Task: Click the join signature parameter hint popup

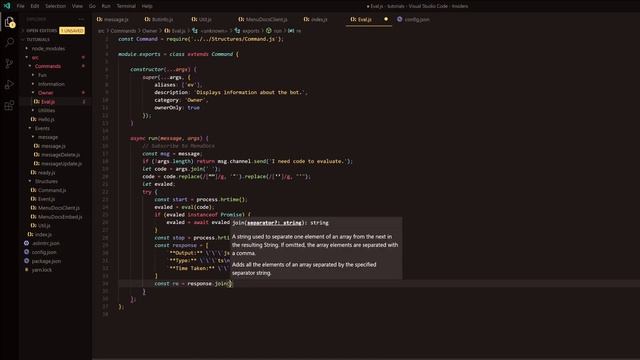Action: 316,248
